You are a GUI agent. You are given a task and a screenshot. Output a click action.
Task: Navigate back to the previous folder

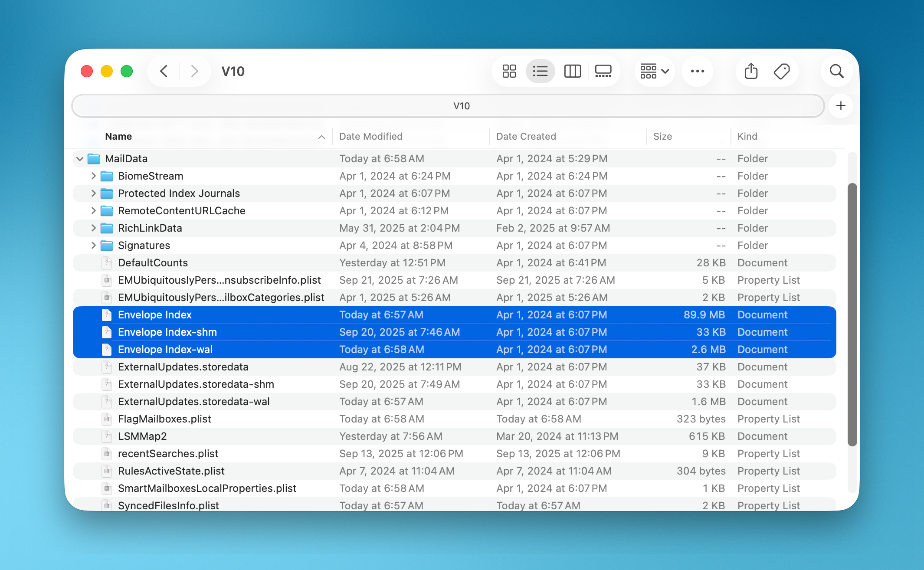(x=164, y=71)
